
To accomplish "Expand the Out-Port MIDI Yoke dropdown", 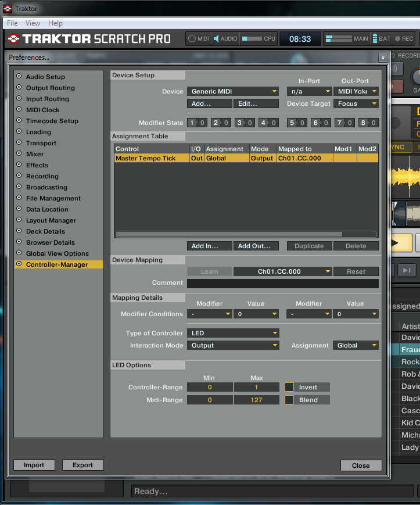I will [x=356, y=91].
